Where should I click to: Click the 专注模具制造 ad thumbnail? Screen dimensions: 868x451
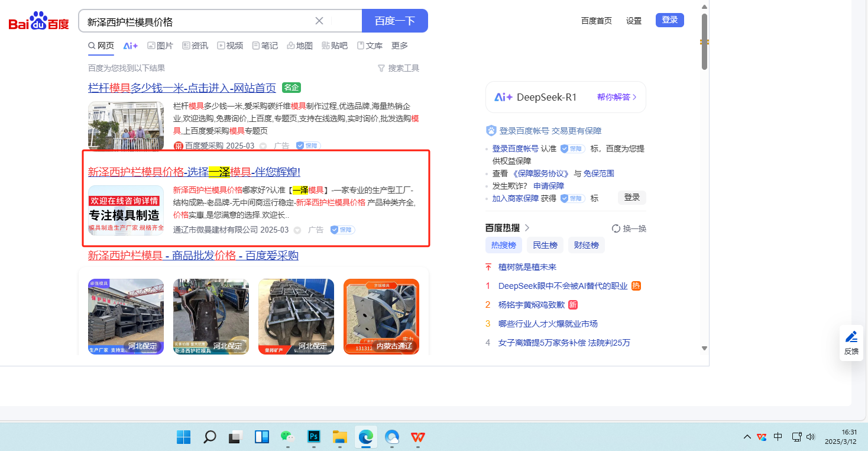point(126,210)
